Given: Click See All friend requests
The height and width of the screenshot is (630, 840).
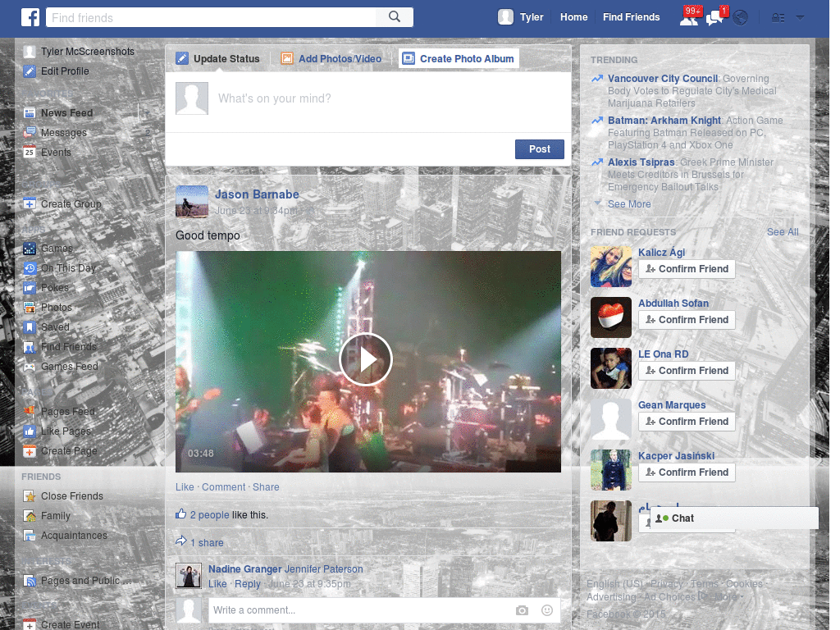Looking at the screenshot, I should pyautogui.click(x=783, y=232).
